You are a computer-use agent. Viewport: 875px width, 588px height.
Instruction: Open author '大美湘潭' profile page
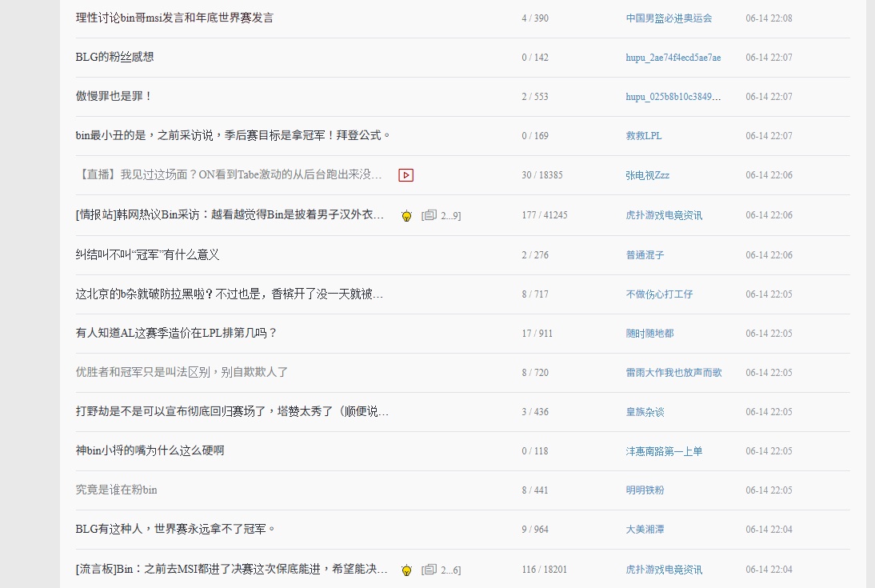point(645,529)
